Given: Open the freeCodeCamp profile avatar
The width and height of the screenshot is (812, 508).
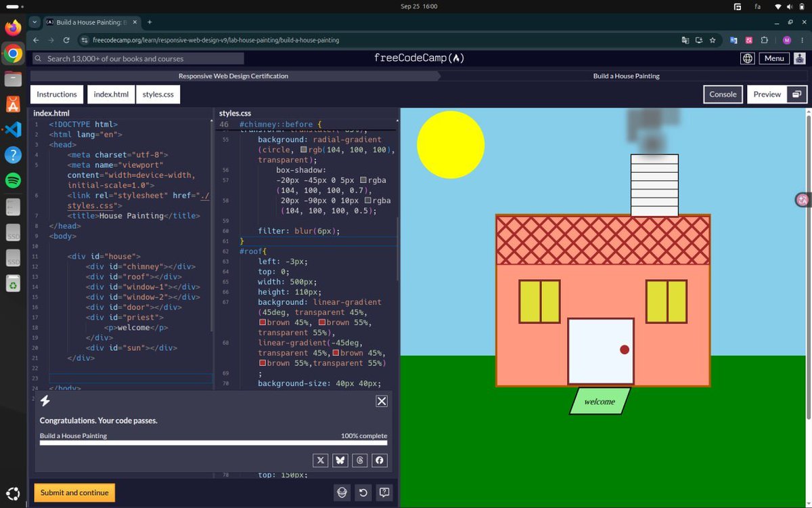Looking at the screenshot, I should coord(800,58).
